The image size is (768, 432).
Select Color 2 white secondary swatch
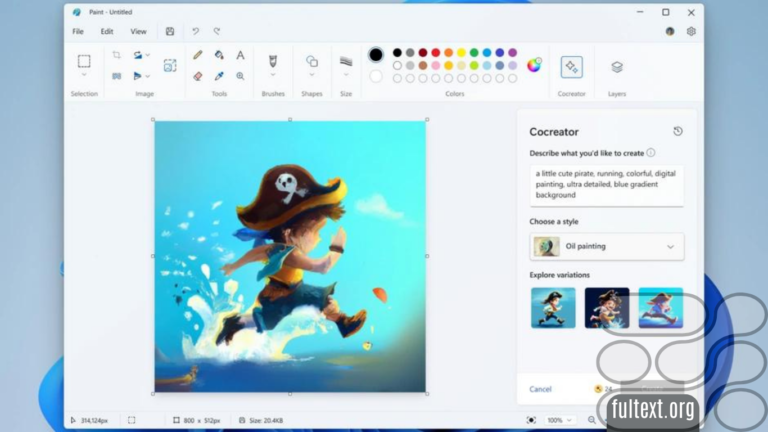tap(376, 76)
